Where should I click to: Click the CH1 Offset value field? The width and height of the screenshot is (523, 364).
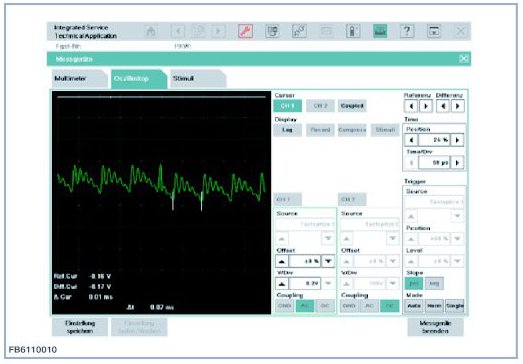tap(305, 261)
